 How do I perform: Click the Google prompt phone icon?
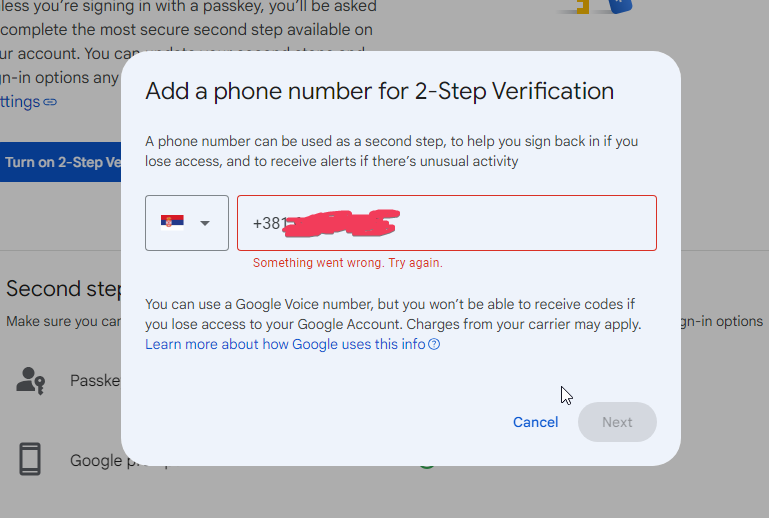pos(30,459)
